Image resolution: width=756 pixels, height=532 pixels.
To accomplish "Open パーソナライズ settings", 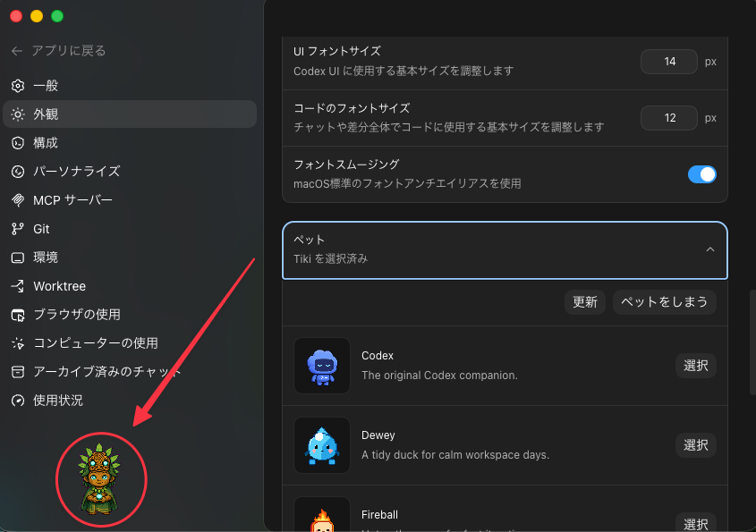I will click(130, 172).
